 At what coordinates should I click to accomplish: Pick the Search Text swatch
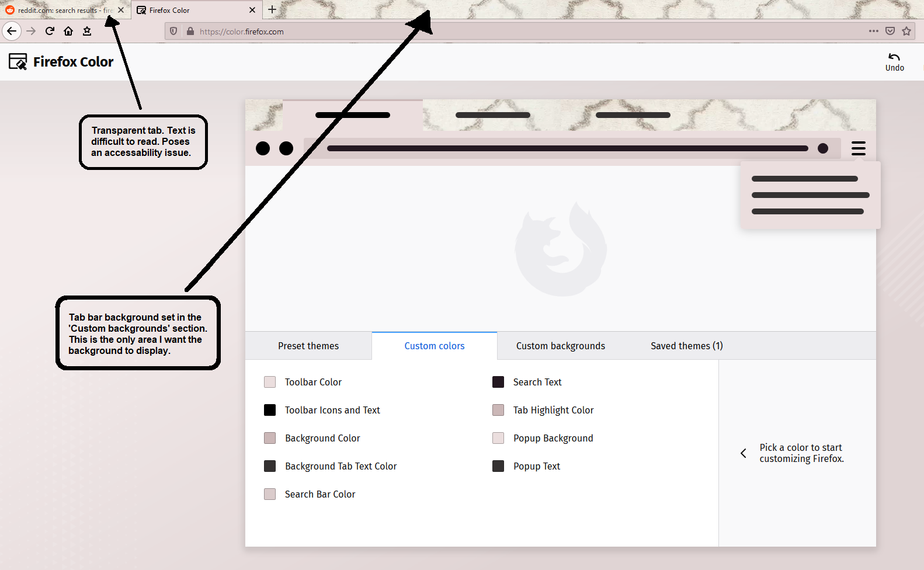498,382
